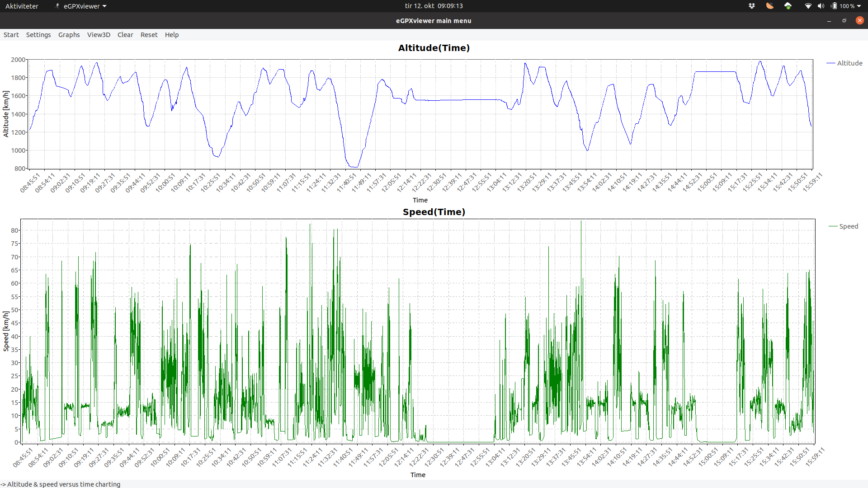The image size is (868, 488).
Task: Click the 800 tick on altitude axis
Action: click(x=20, y=169)
